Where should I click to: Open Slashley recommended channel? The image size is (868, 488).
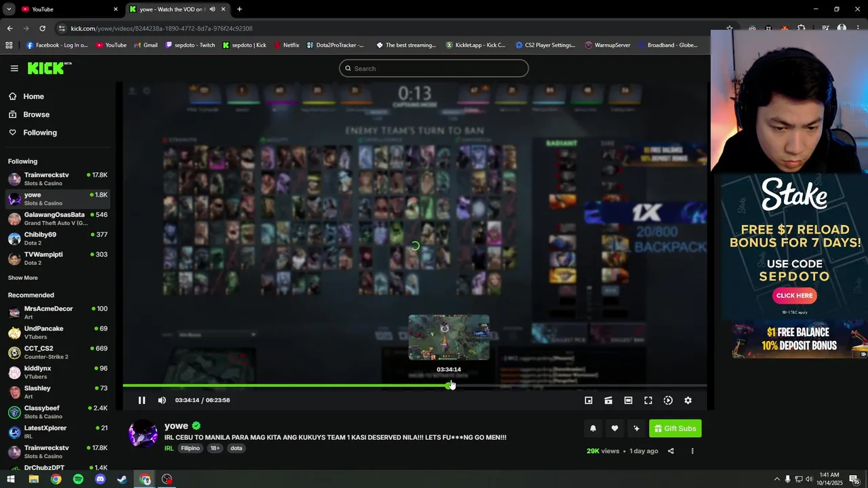click(59, 392)
